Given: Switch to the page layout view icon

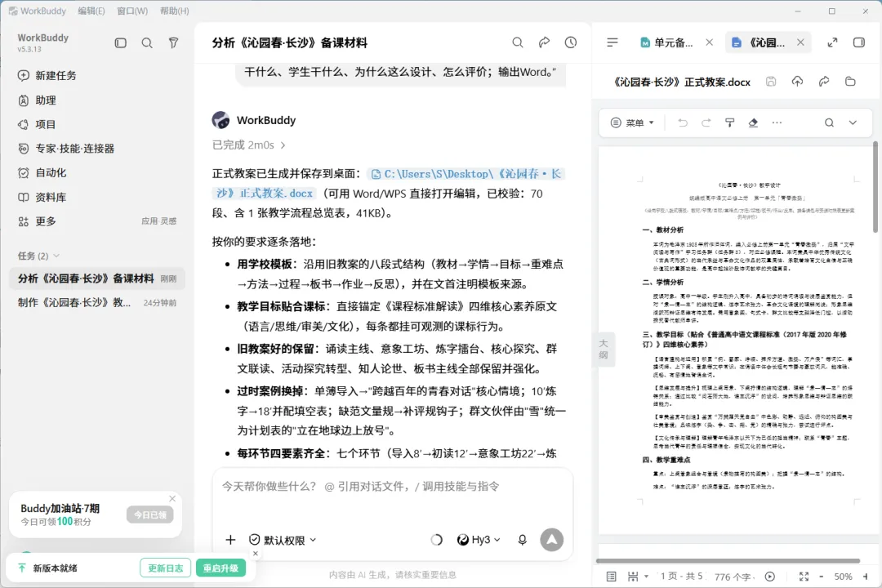Looking at the screenshot, I should pyautogui.click(x=612, y=577).
